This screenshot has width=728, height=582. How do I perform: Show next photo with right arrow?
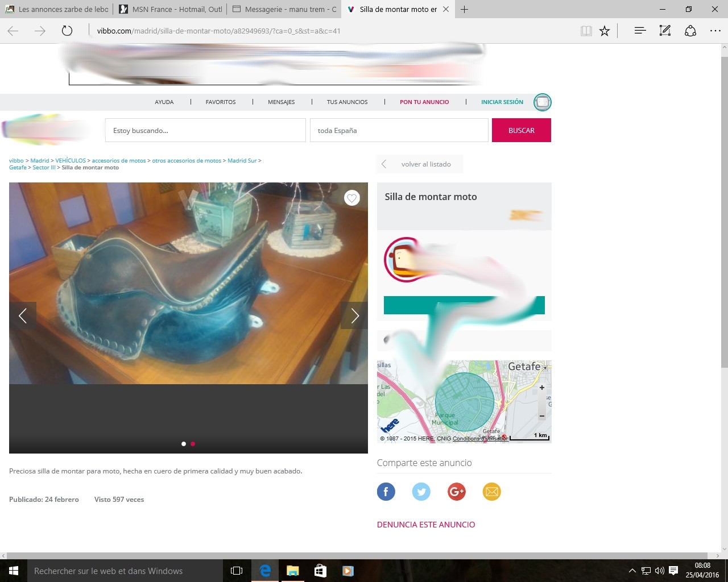pyautogui.click(x=354, y=315)
